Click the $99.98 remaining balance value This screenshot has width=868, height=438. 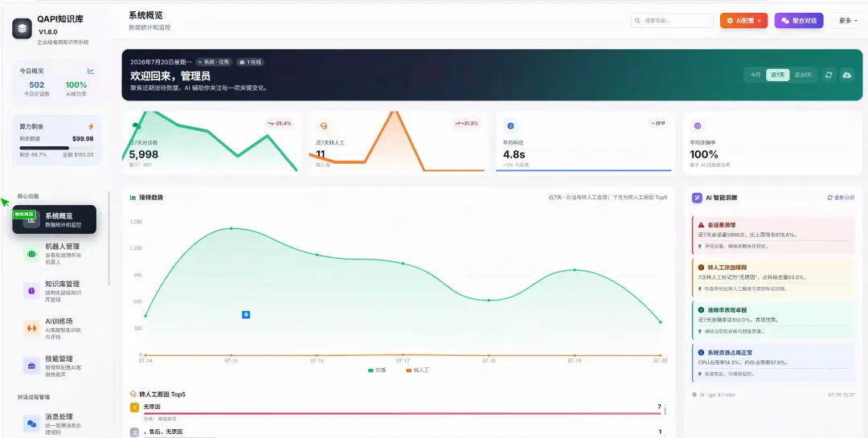[83, 139]
